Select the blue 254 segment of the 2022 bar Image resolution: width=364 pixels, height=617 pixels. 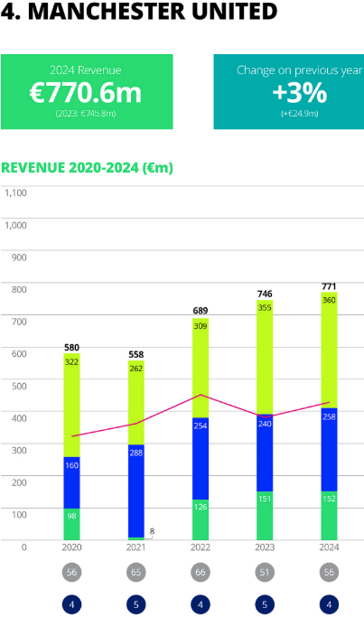[201, 458]
